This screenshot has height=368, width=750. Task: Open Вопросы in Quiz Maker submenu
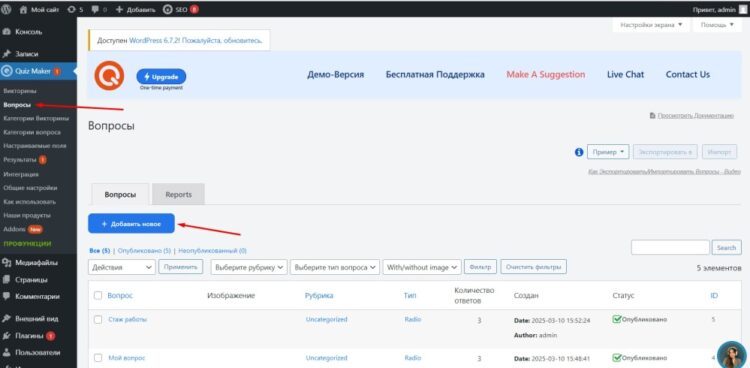pos(17,105)
